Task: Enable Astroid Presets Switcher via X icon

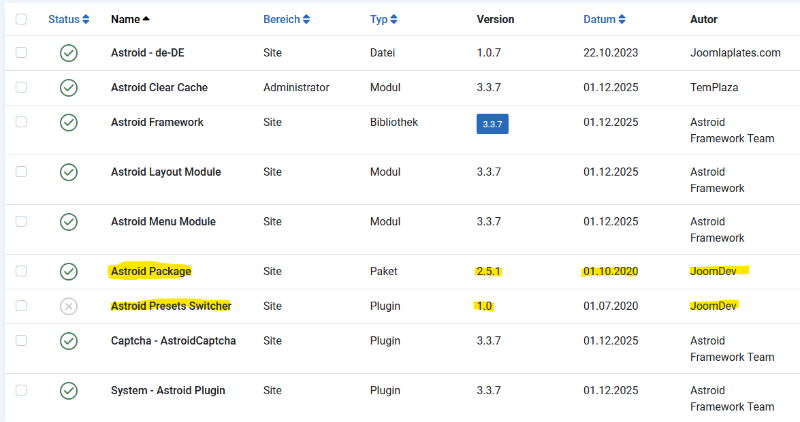Action: click(x=68, y=306)
